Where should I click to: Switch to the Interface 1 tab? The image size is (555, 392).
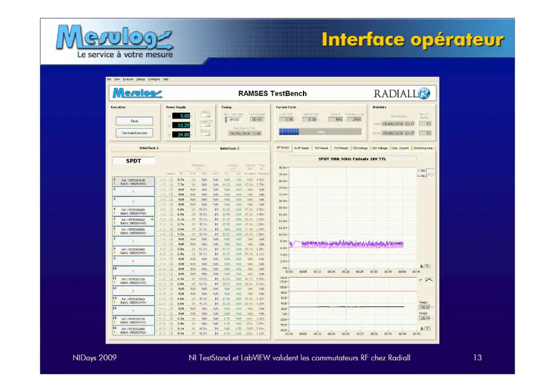click(x=149, y=148)
